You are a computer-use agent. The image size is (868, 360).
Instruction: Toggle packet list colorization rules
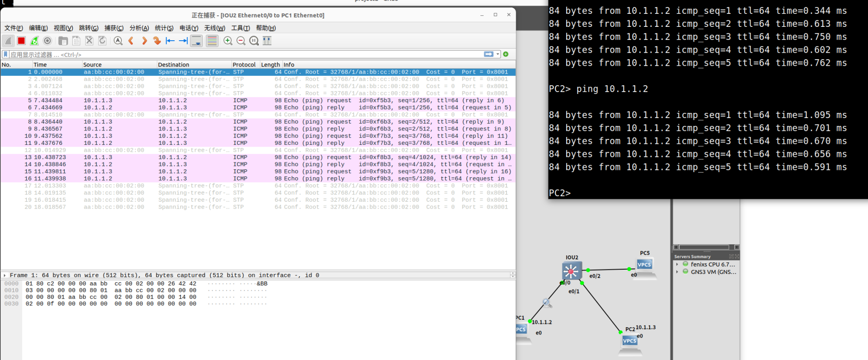tap(212, 41)
